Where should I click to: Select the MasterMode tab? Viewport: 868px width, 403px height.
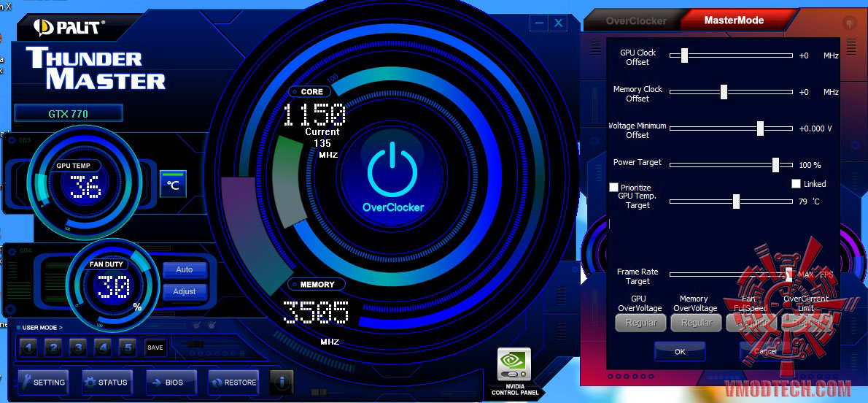click(734, 20)
